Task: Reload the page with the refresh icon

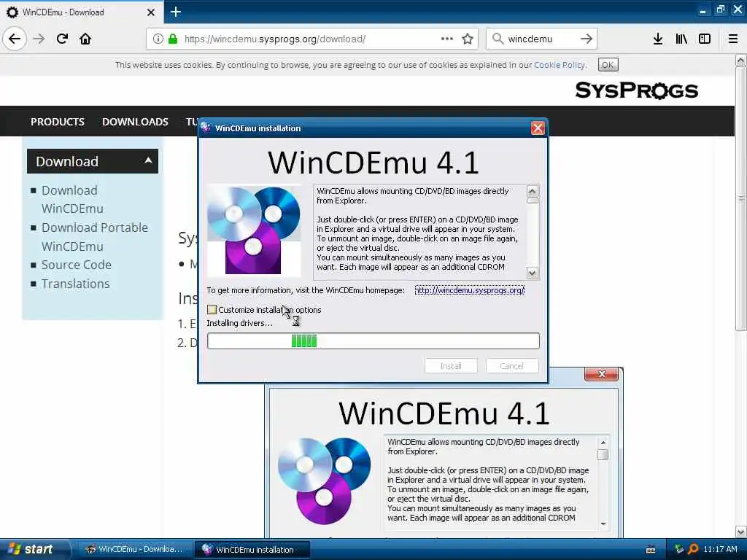Action: (x=62, y=39)
